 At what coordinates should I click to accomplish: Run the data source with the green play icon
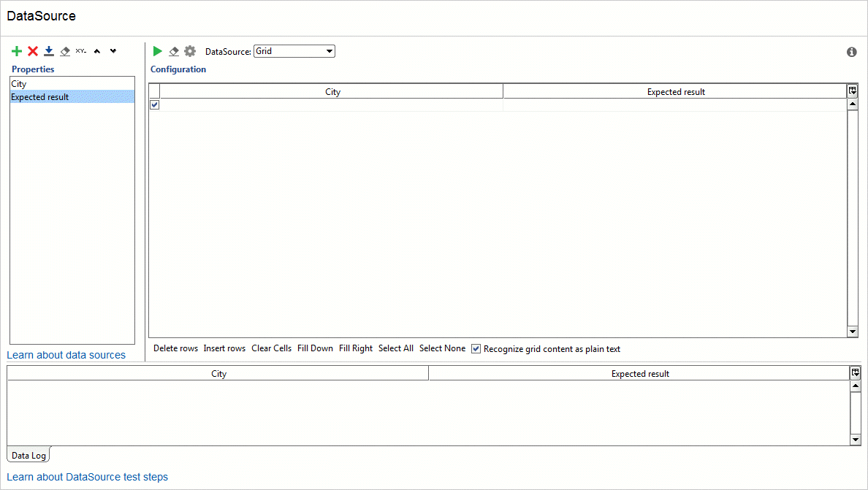157,51
